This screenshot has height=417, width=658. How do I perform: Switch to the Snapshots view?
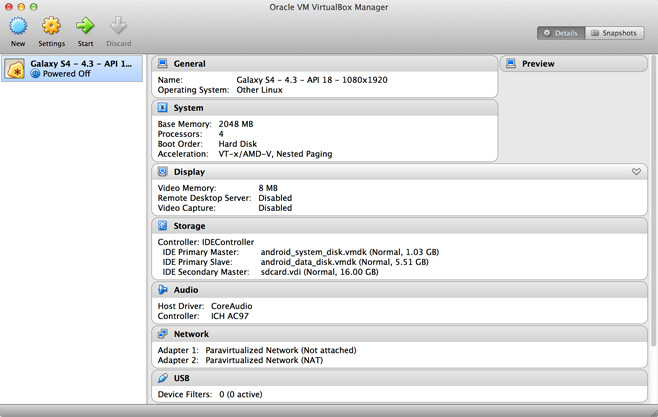point(614,33)
